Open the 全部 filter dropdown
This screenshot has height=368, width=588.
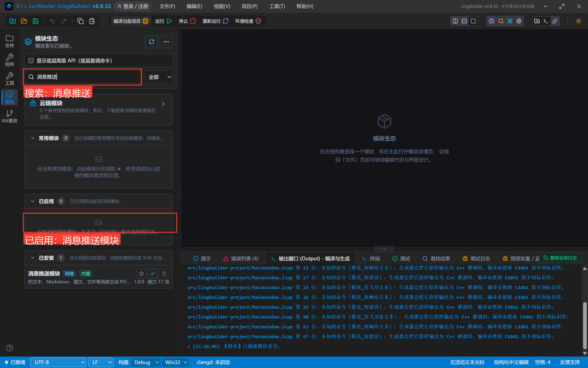click(x=159, y=77)
